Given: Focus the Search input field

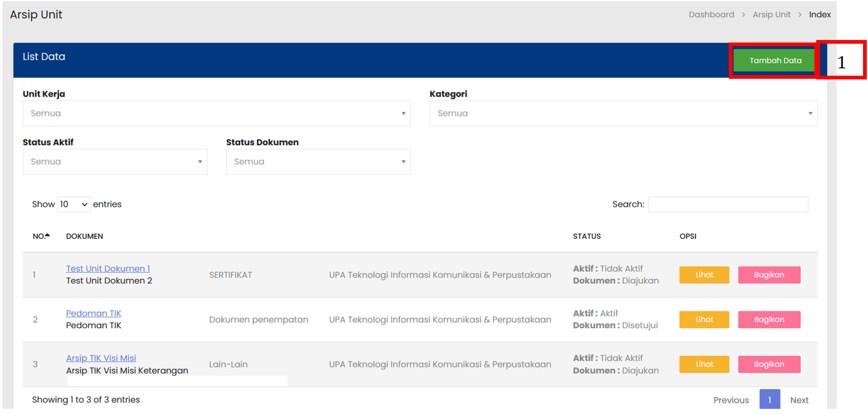Looking at the screenshot, I should [728, 204].
